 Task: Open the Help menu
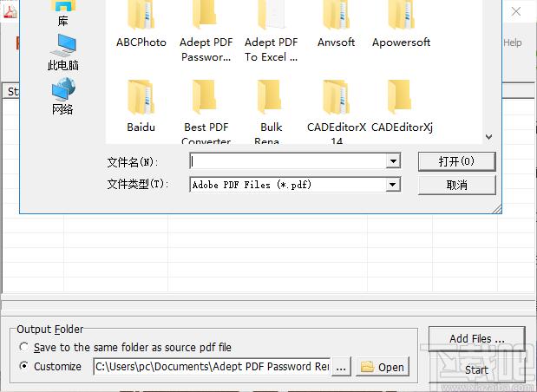513,42
